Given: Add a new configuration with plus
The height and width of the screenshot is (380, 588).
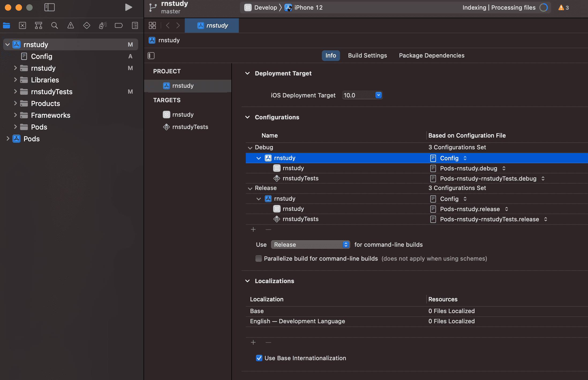Looking at the screenshot, I should (253, 230).
